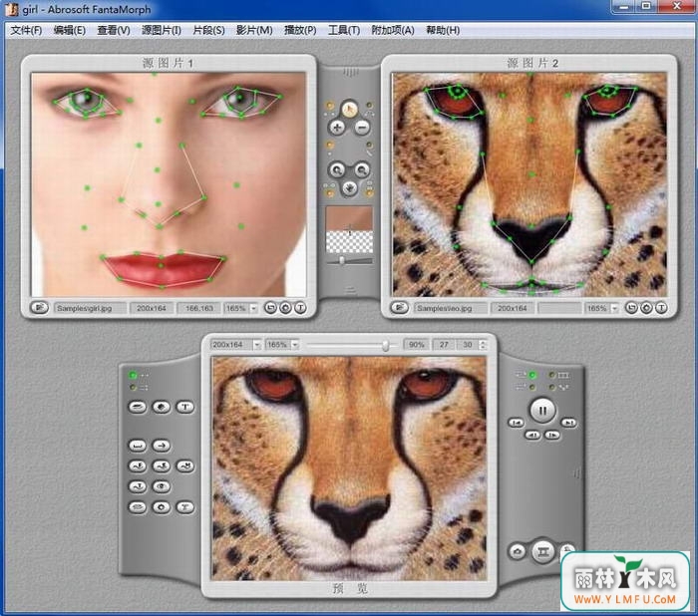The height and width of the screenshot is (616, 698).
Task: Toggle top-right indicator light in playback panel
Action: coord(552,375)
